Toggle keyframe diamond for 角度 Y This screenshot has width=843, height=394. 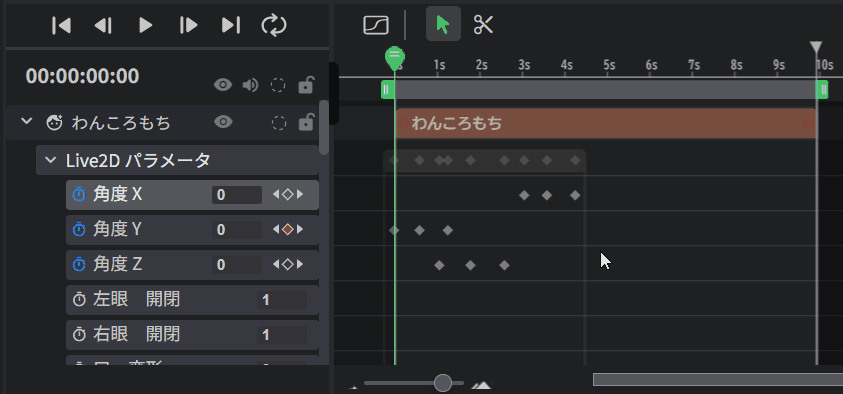coord(288,230)
